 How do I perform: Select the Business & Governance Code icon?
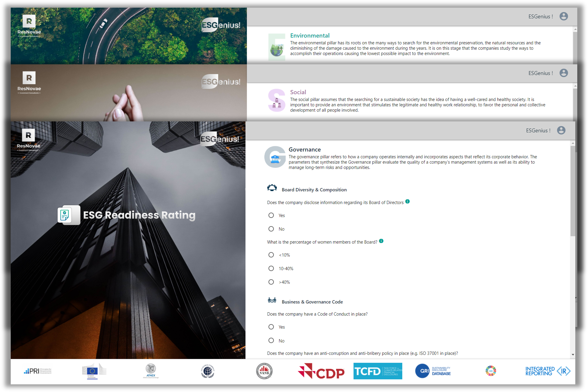point(272,300)
